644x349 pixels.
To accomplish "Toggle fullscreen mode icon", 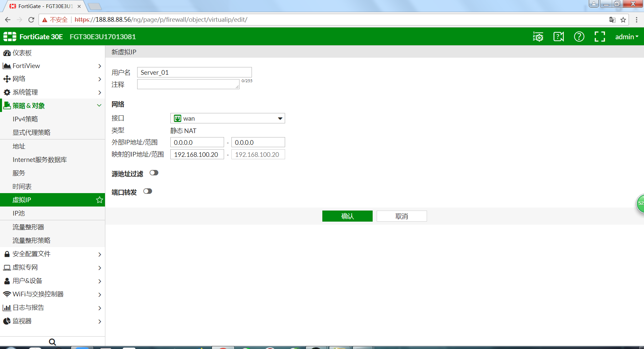I will click(x=600, y=37).
